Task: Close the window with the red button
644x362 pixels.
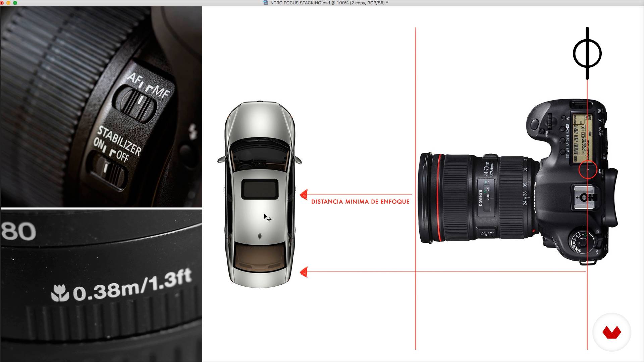Action: [x=2, y=3]
